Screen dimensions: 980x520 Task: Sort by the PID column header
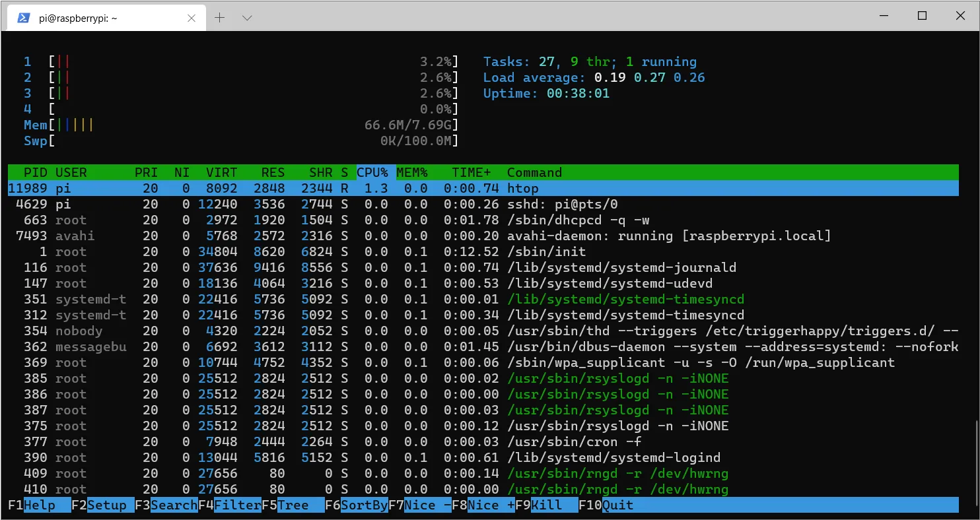click(x=36, y=172)
